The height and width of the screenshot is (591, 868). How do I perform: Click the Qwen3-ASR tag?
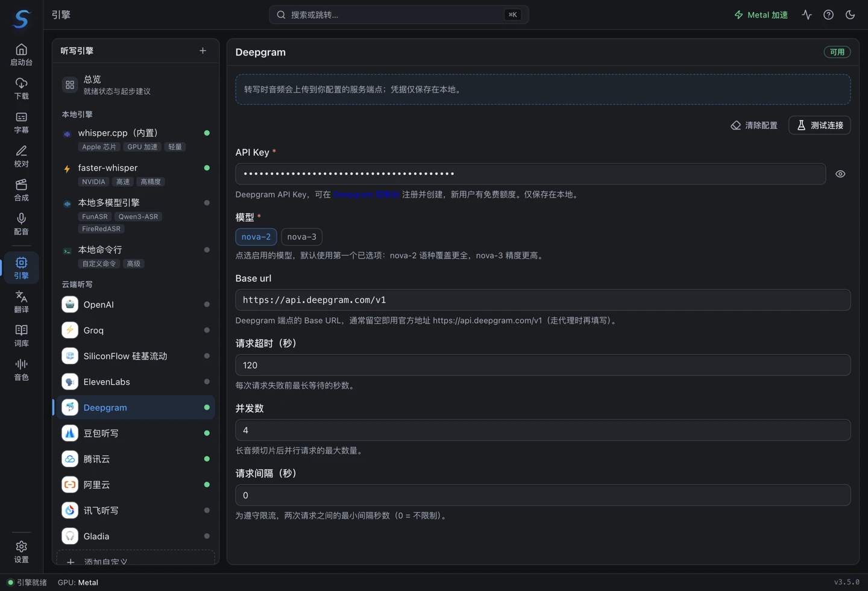138,217
